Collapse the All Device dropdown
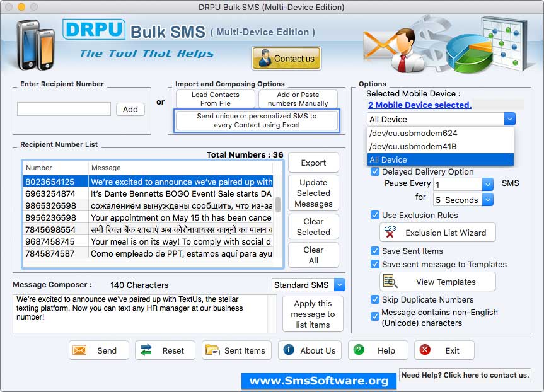The image size is (544, 392). 509,119
